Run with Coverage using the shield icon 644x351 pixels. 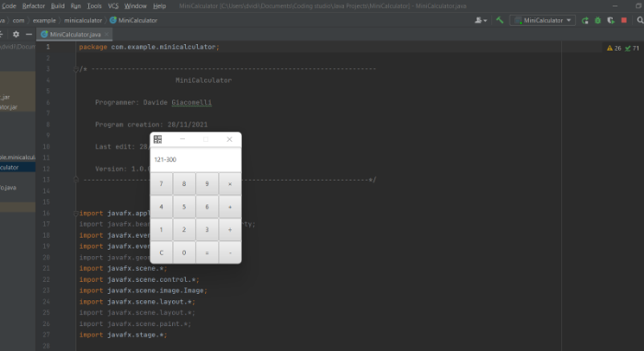pyautogui.click(x=611, y=20)
